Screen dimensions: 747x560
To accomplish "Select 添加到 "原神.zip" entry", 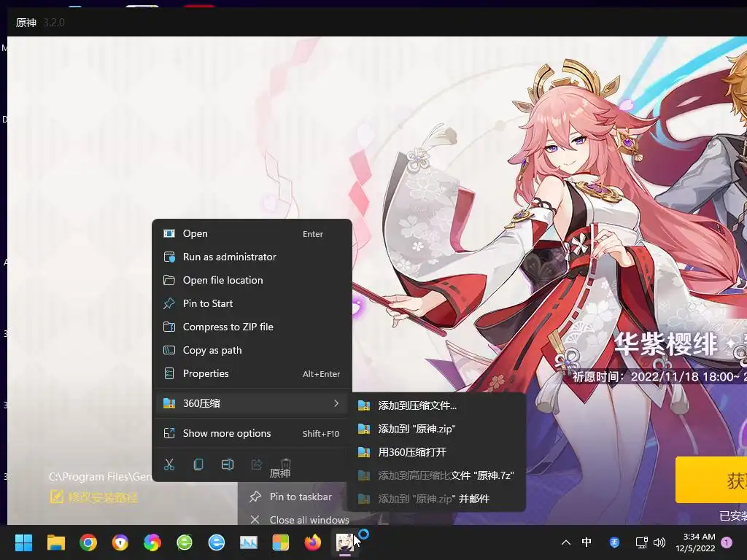I will [437, 429].
